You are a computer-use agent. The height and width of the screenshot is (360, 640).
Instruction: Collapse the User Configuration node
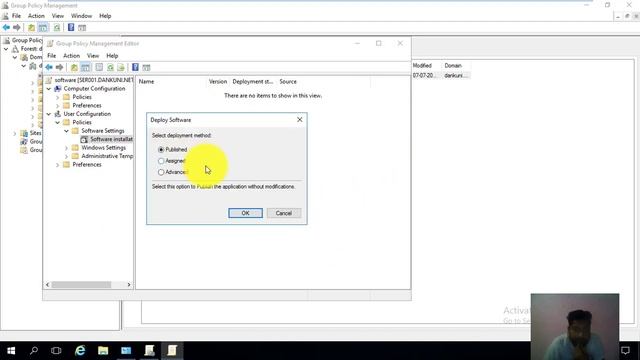click(49, 114)
